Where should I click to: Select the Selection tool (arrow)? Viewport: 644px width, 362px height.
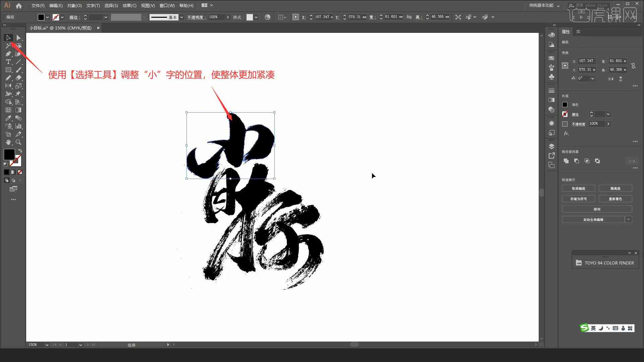[x=8, y=38]
